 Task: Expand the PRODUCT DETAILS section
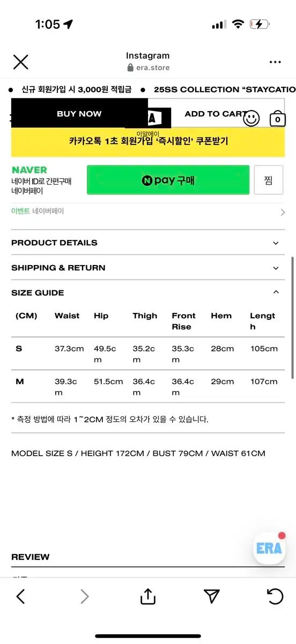[x=148, y=243]
